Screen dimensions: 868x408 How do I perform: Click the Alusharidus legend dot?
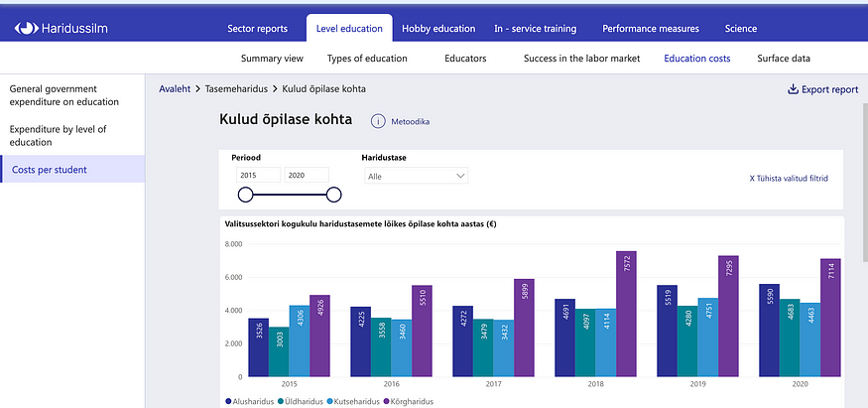click(228, 401)
